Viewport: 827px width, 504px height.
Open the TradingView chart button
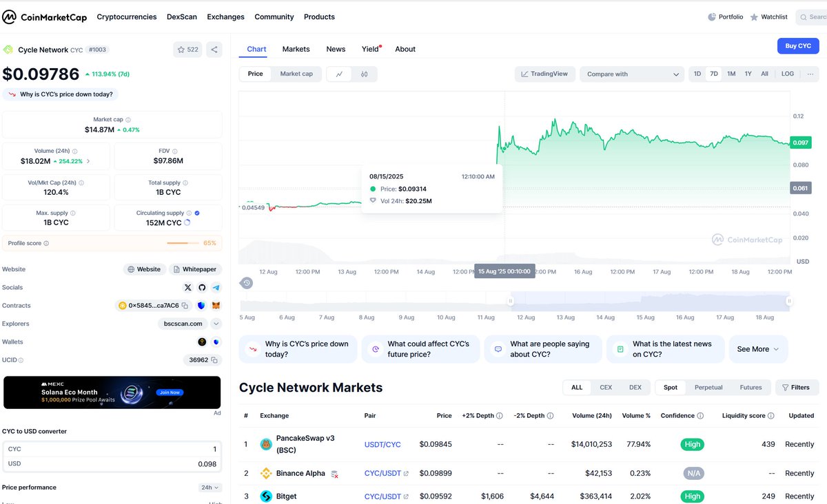(x=544, y=74)
